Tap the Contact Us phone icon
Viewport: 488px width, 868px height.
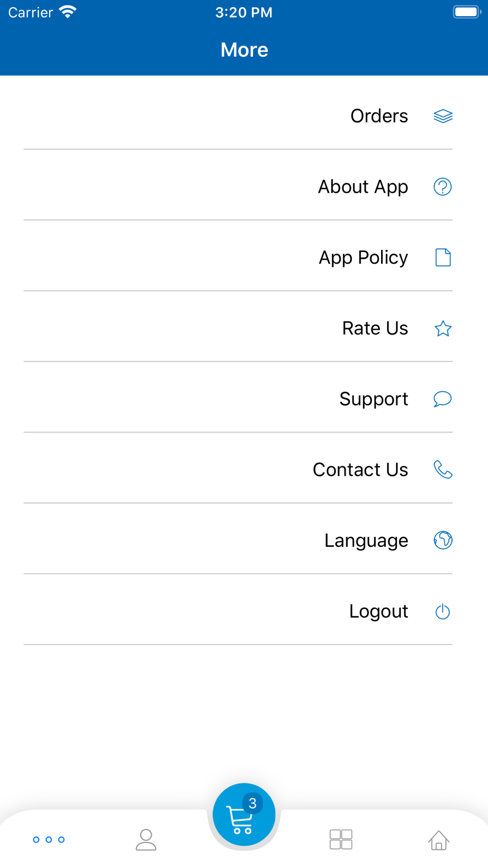click(443, 470)
